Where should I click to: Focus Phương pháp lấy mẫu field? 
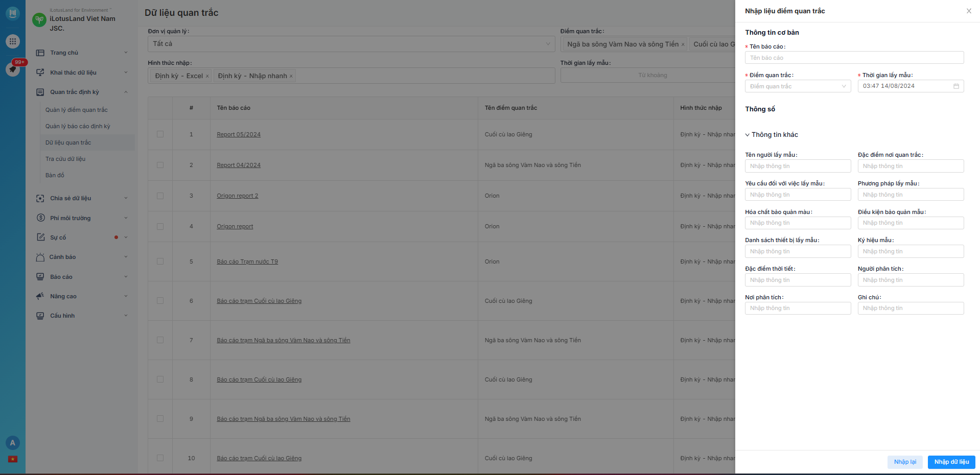[911, 195]
